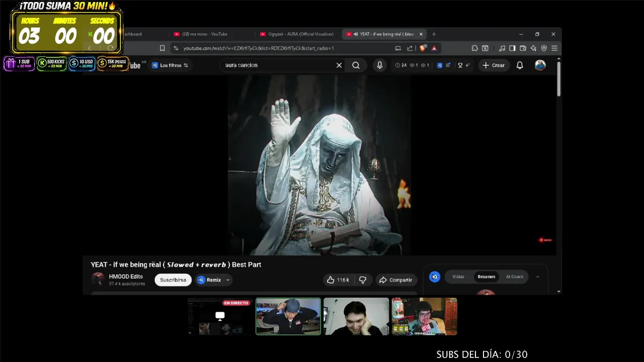
Task: Click the Brave Rewards triangle icon
Action: coord(434,48)
